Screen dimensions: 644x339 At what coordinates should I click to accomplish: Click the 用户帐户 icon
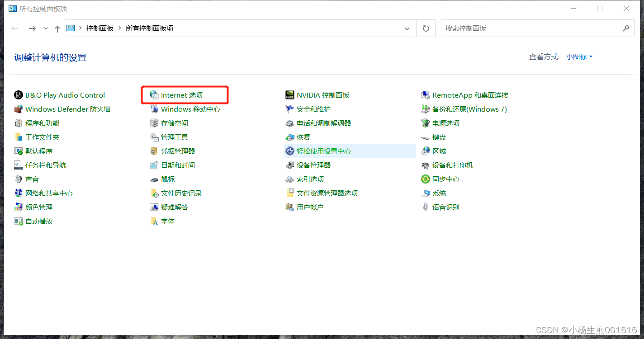290,207
